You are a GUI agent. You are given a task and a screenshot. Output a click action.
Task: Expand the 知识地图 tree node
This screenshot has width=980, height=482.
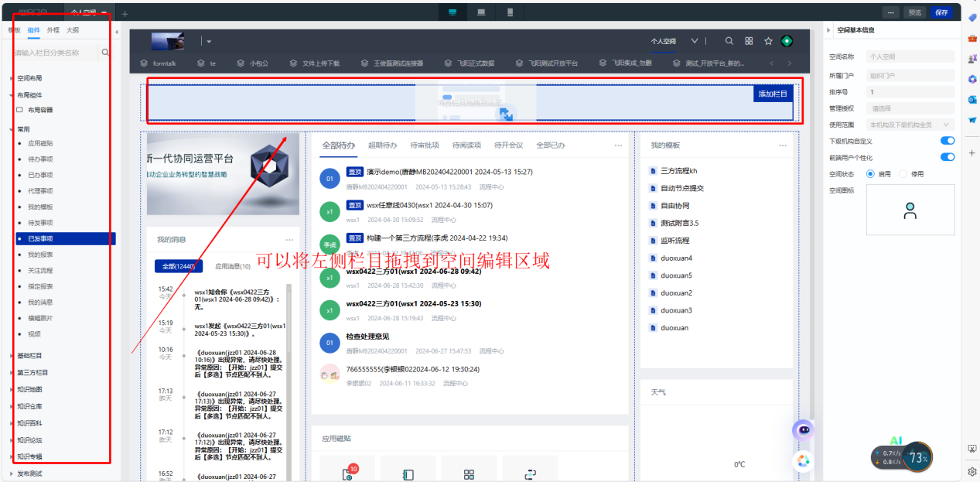[x=12, y=389]
